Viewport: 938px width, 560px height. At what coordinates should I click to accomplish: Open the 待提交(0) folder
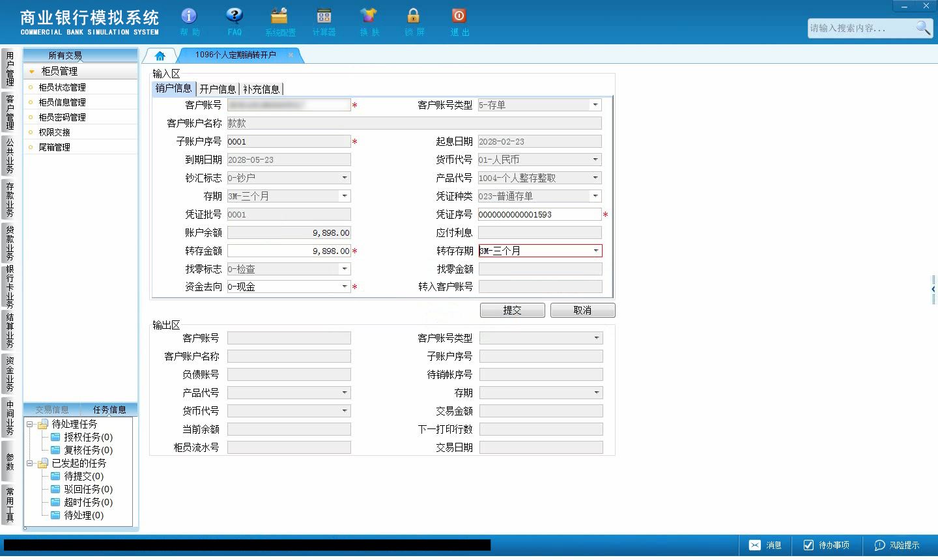coord(77,476)
